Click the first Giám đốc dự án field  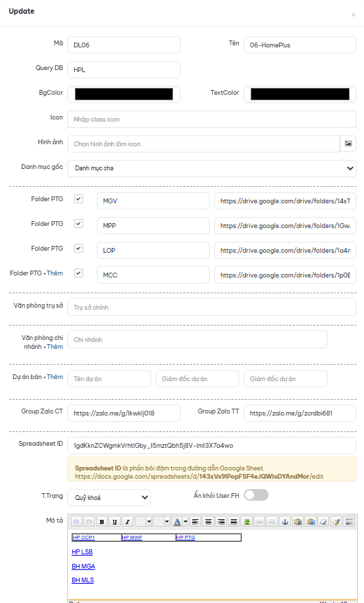(x=198, y=379)
